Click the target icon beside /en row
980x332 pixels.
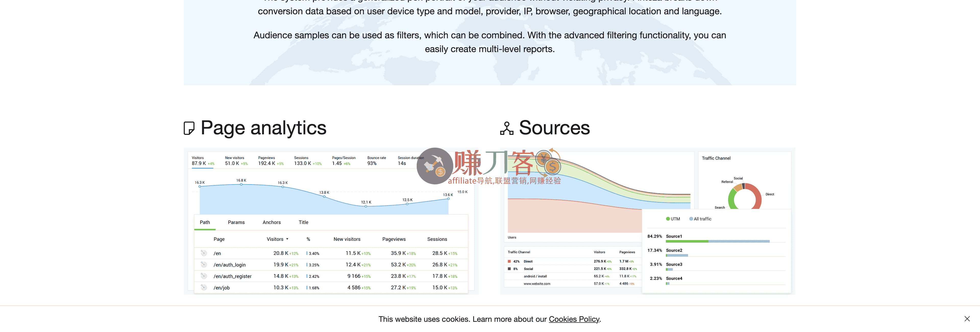pyautogui.click(x=204, y=253)
